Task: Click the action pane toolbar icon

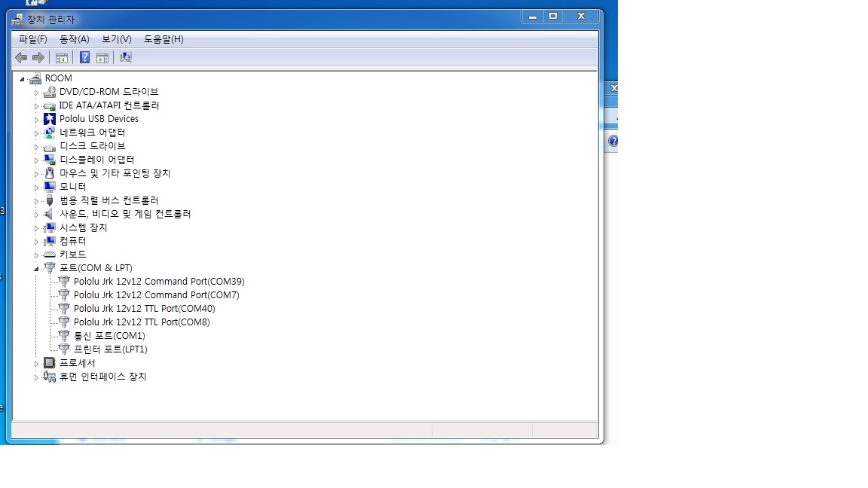Action: coord(102,57)
